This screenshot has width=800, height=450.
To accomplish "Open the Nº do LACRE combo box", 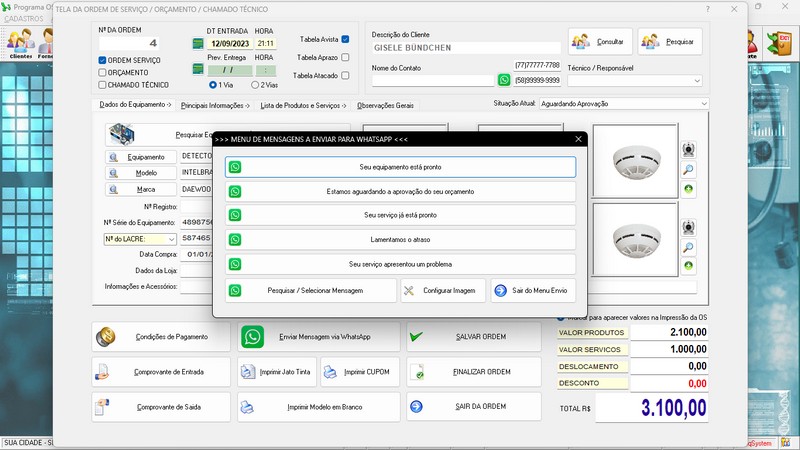I will point(172,239).
